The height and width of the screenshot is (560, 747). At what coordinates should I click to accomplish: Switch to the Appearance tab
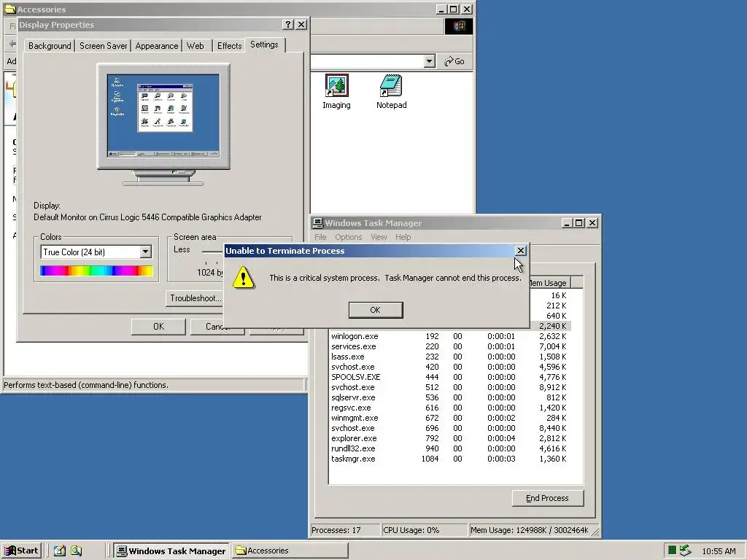tap(156, 46)
